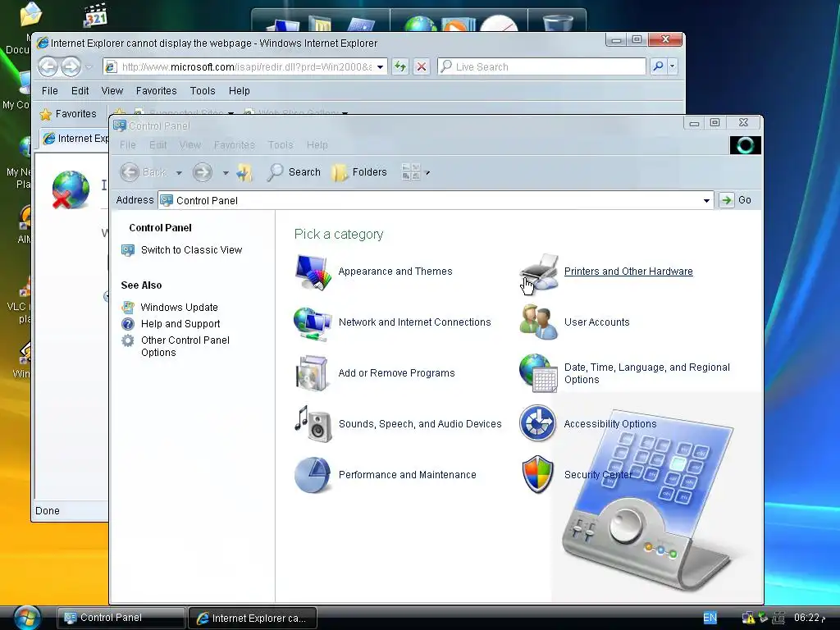Open the User Accounts link
Image resolution: width=840 pixels, height=630 pixels.
pyautogui.click(x=597, y=322)
